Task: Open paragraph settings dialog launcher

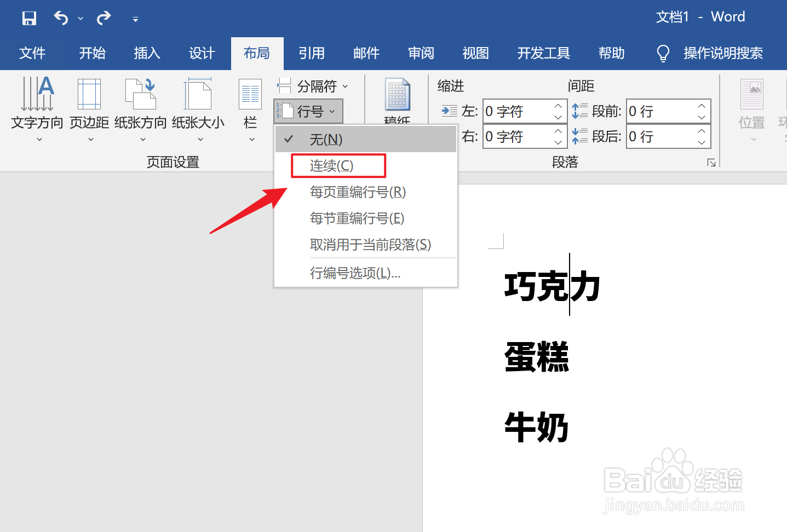Action: (x=711, y=163)
